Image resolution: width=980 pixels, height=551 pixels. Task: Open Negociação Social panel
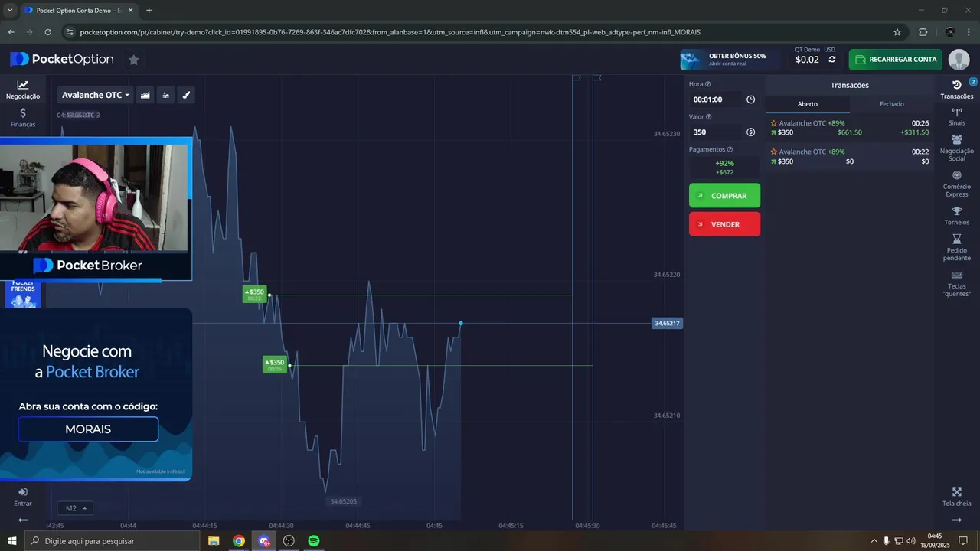pos(957,148)
